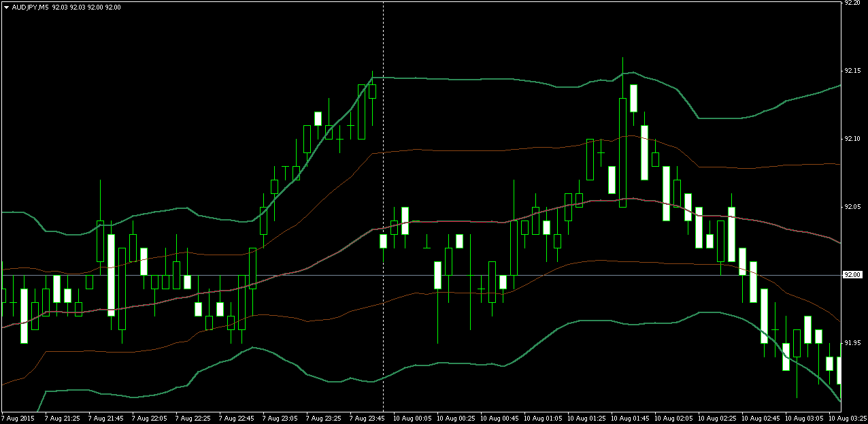Image resolution: width=868 pixels, height=424 pixels.
Task: Click the 7 Aug 22:25 time label
Action: [x=195, y=417]
